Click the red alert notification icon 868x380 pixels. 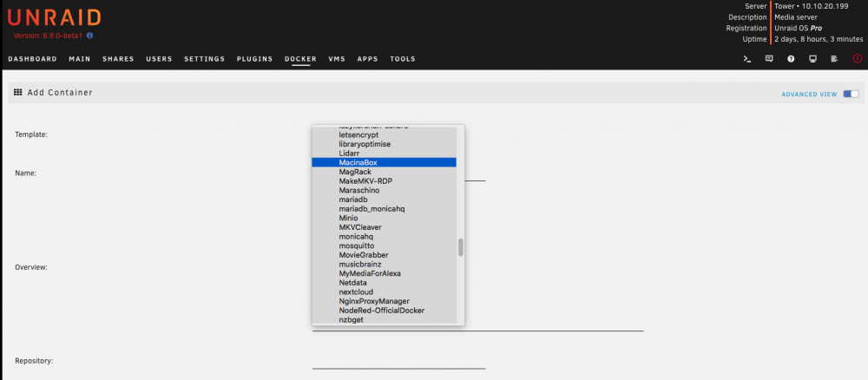click(858, 59)
